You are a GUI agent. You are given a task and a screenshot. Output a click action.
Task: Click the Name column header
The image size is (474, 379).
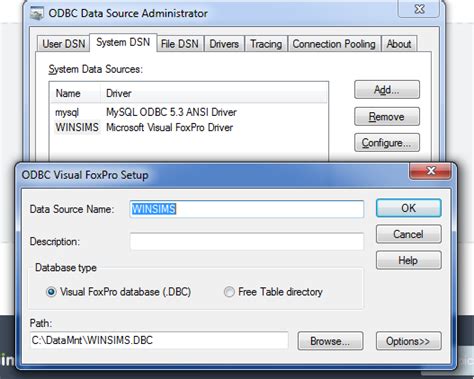pyautogui.click(x=75, y=93)
